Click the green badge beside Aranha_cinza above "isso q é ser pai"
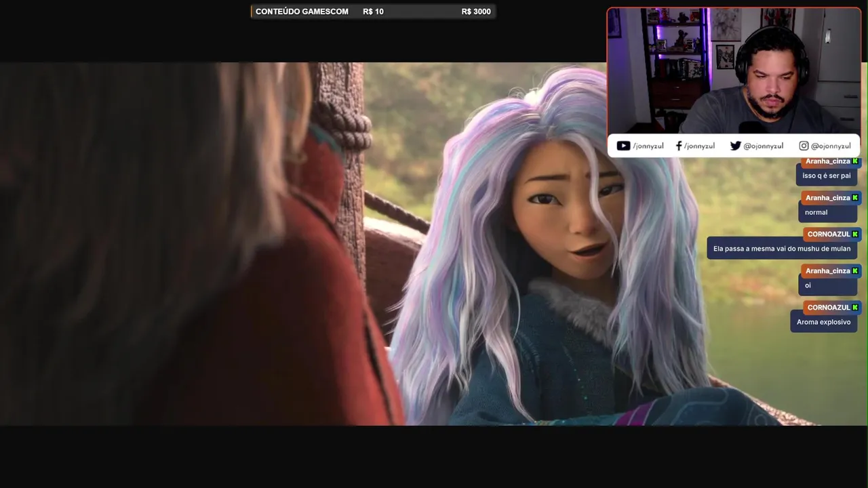Screen dimensions: 868x488 click(x=855, y=161)
